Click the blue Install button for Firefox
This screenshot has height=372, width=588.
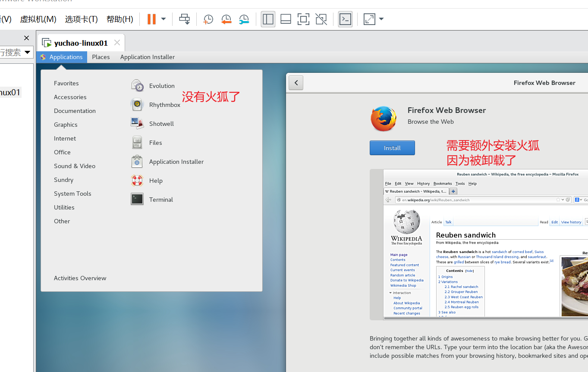[392, 148]
